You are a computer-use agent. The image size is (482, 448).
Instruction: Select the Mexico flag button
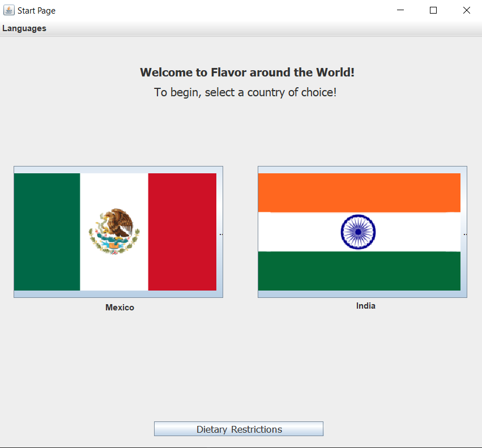(118, 232)
